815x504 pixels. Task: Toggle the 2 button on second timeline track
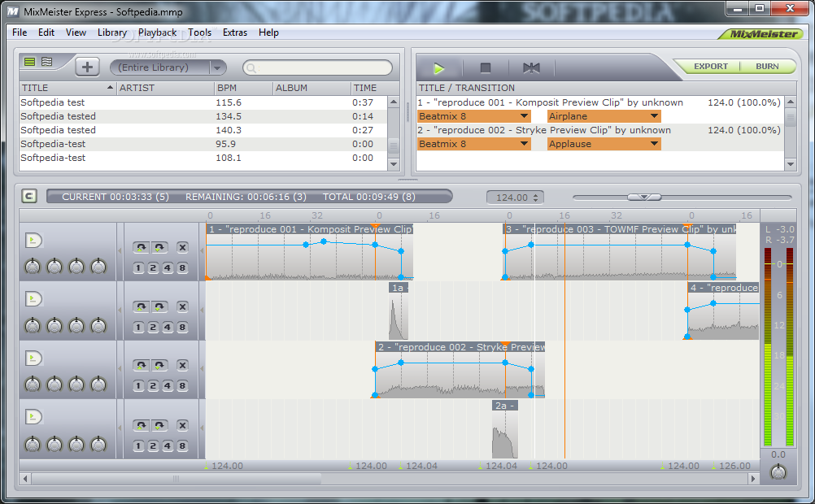click(x=153, y=328)
